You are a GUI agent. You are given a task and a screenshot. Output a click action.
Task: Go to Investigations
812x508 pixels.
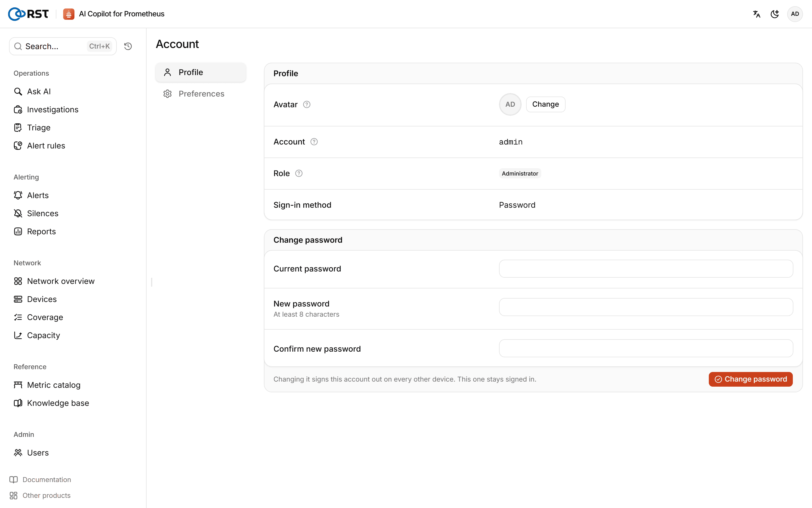tap(53, 110)
